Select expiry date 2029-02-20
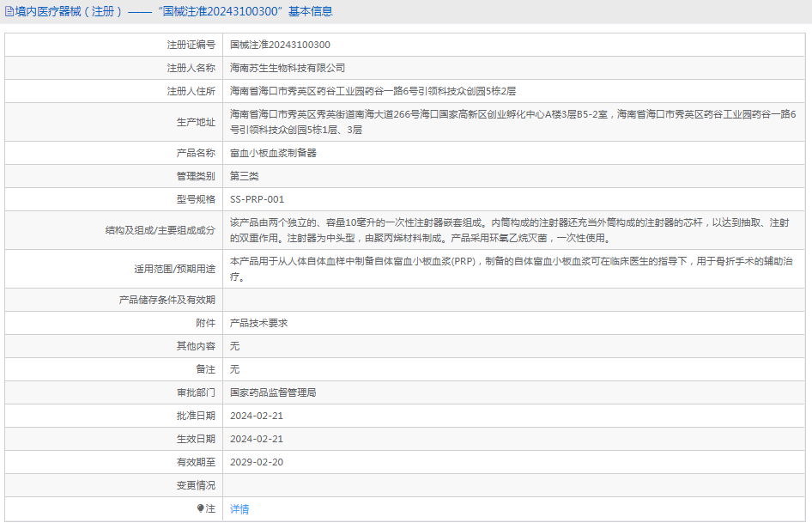812x529 pixels. (x=257, y=462)
